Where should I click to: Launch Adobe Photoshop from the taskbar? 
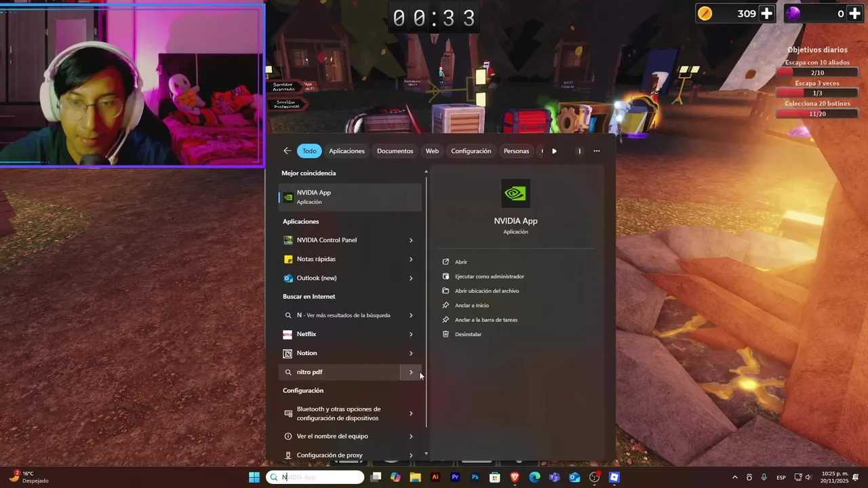click(475, 477)
